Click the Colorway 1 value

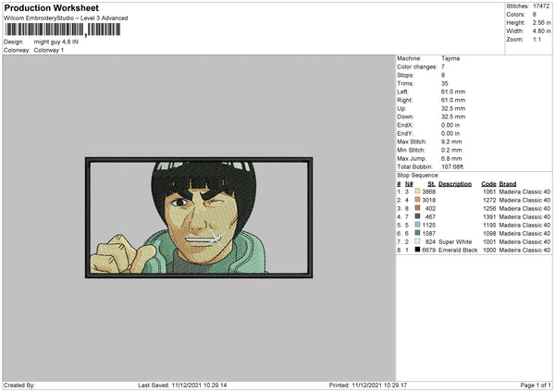pyautogui.click(x=49, y=50)
